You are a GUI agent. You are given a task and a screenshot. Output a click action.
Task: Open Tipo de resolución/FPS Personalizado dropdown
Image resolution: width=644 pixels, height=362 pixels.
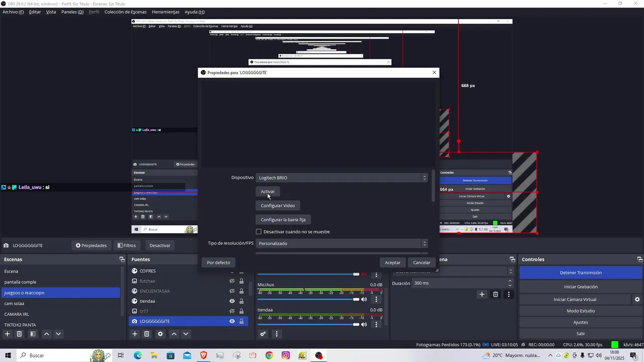342,243
